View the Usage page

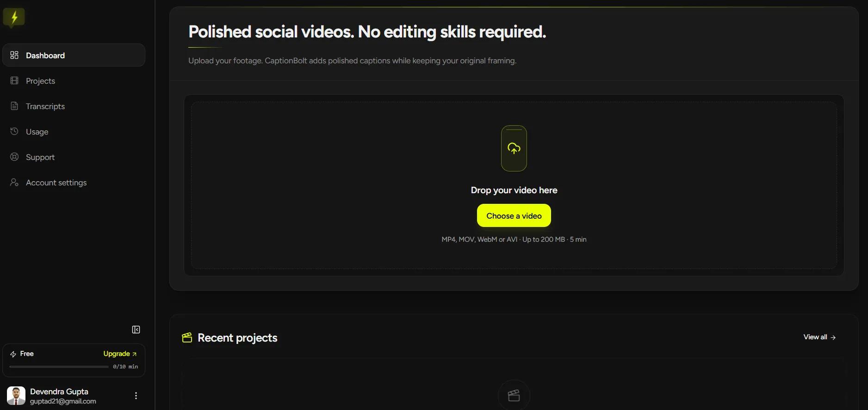click(x=74, y=131)
